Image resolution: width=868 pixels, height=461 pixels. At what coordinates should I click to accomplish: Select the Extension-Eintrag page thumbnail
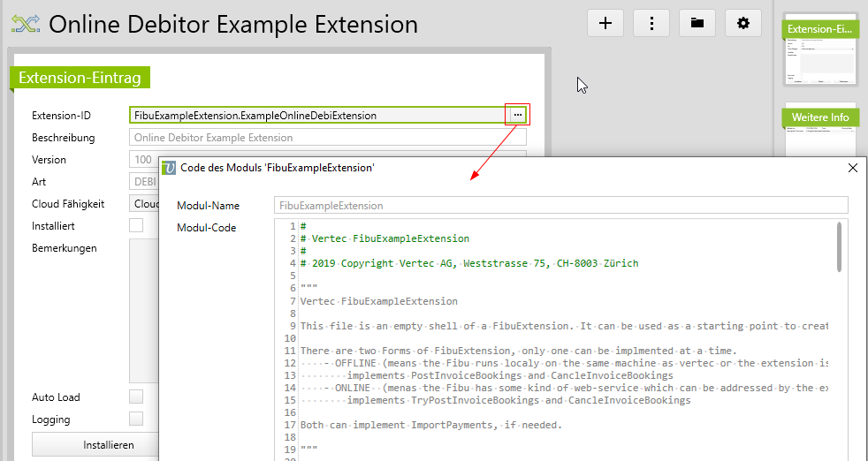820,49
